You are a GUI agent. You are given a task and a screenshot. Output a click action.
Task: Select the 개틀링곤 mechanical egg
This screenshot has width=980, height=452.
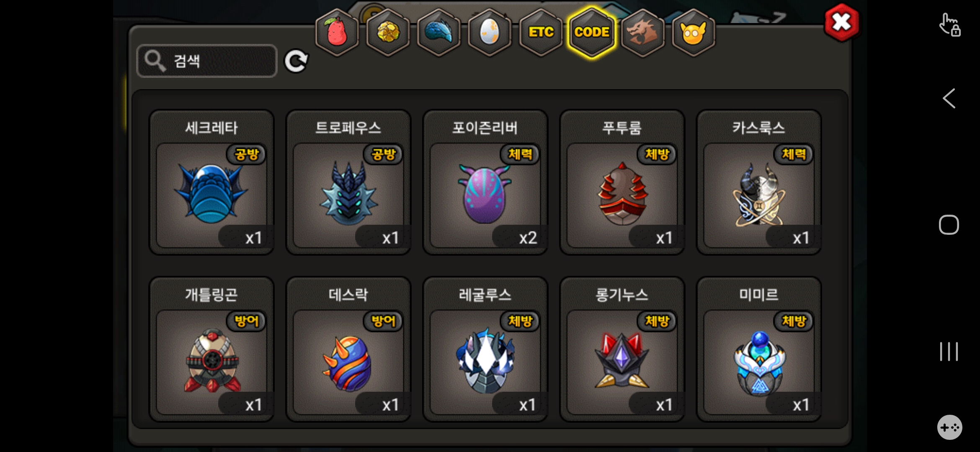[211, 349]
